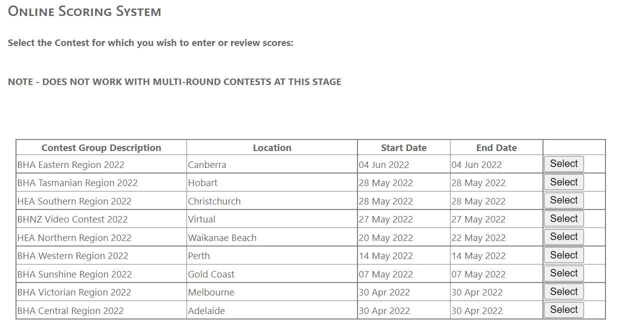Select the BHA Central Region 2022 contest
644x334 pixels.
(563, 310)
